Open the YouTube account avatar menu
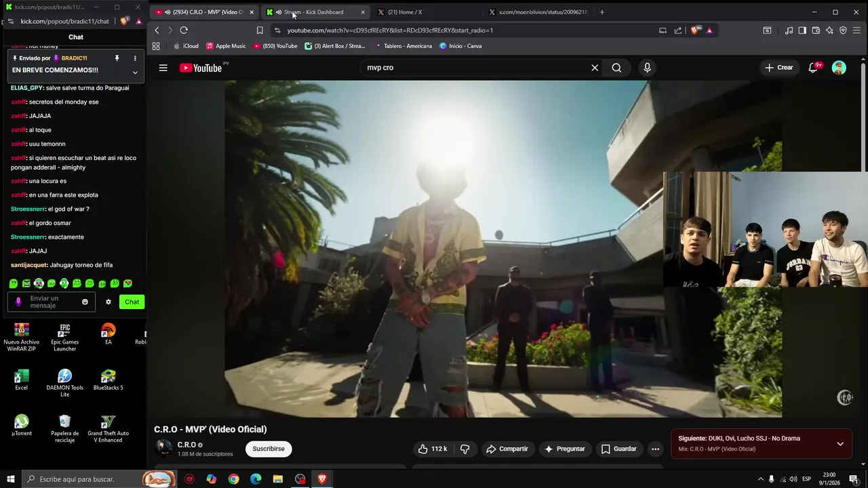Viewport: 868px width, 488px height. pyautogui.click(x=839, y=68)
